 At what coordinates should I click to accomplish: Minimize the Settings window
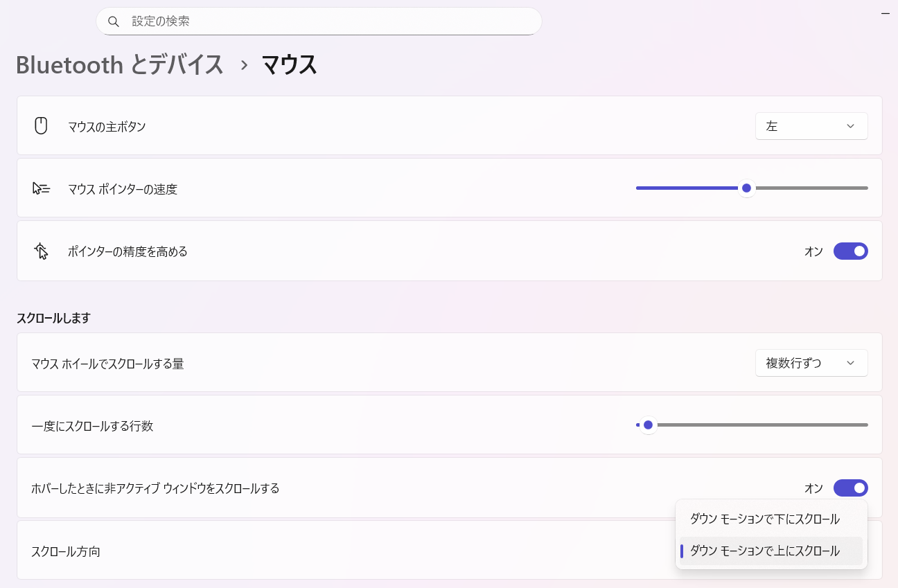click(x=885, y=13)
